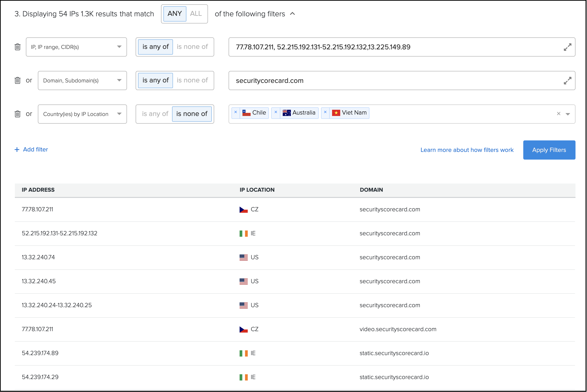Click IE flag in 54.239.174.29 row
Screen dimensions: 587x392
pyautogui.click(x=243, y=377)
